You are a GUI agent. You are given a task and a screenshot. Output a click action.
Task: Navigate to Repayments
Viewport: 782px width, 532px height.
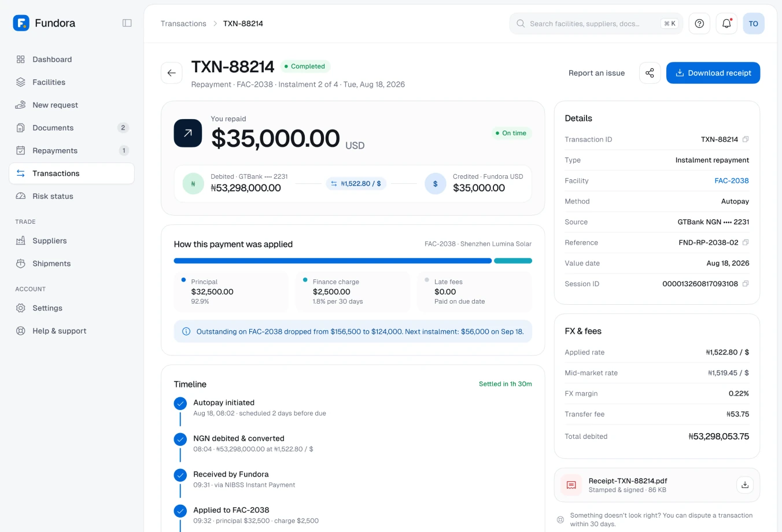72,151
